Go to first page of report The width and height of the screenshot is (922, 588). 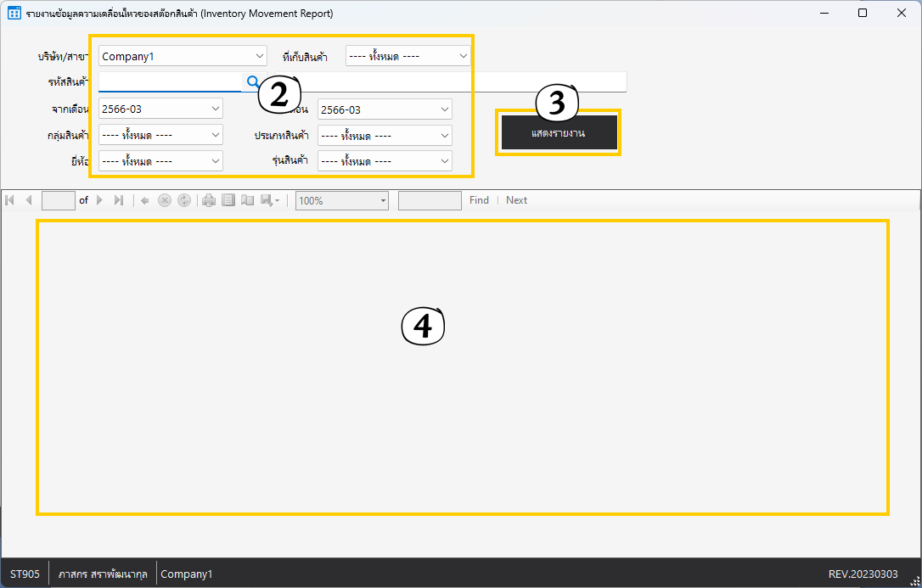coord(10,200)
